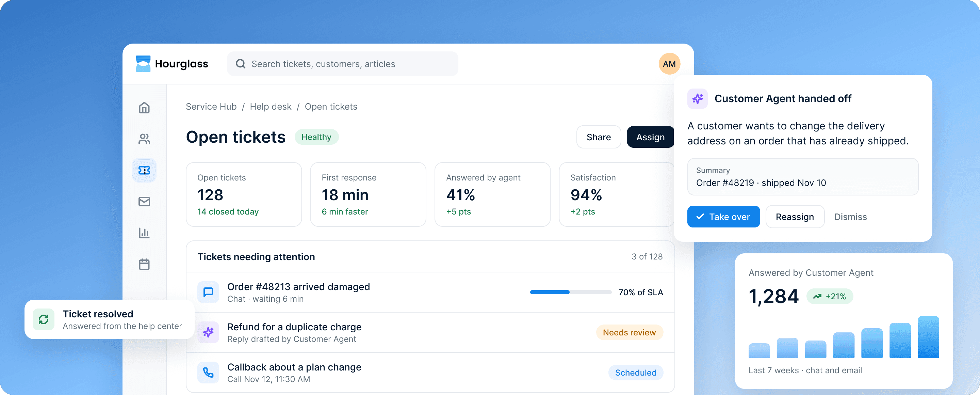Click the Open tickets breadcrumb
The width and height of the screenshot is (980, 395).
pyautogui.click(x=331, y=107)
